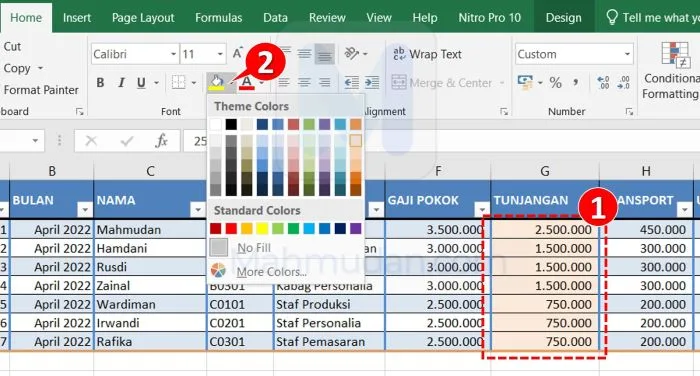The height and width of the screenshot is (376, 700).
Task: Click the formula bar Cancel X icon
Action: [91, 141]
